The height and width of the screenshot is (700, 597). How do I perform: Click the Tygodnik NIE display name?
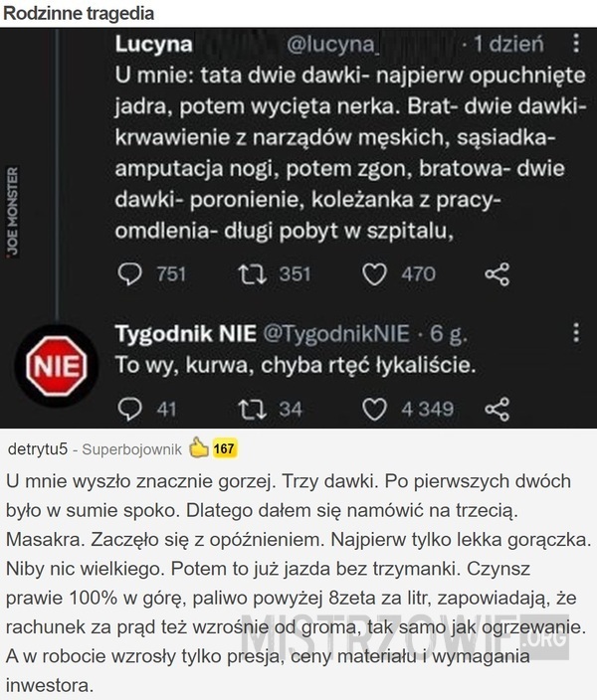click(186, 331)
